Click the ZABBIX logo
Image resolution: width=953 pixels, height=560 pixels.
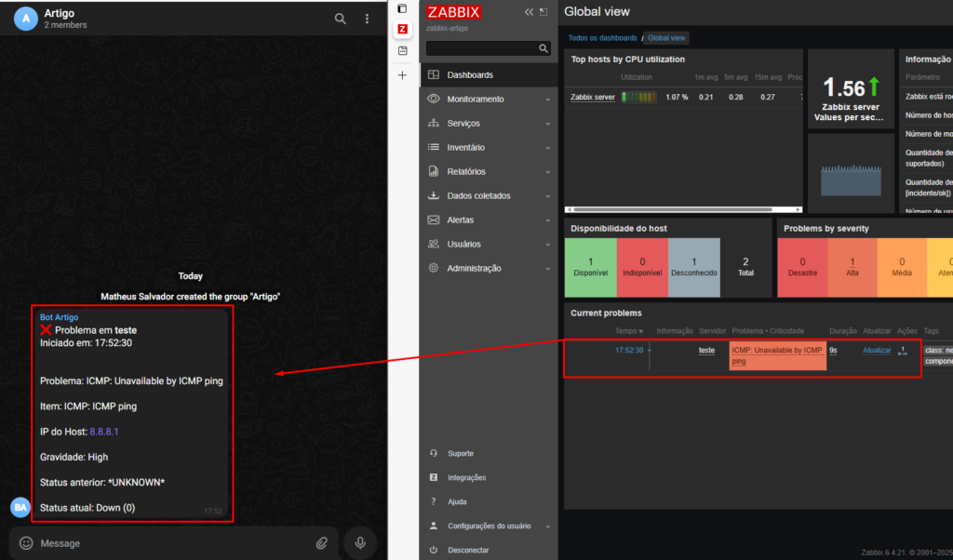coord(453,11)
